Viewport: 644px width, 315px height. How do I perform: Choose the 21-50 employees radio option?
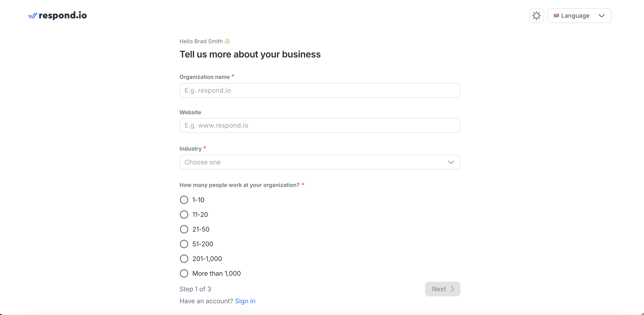click(x=184, y=229)
